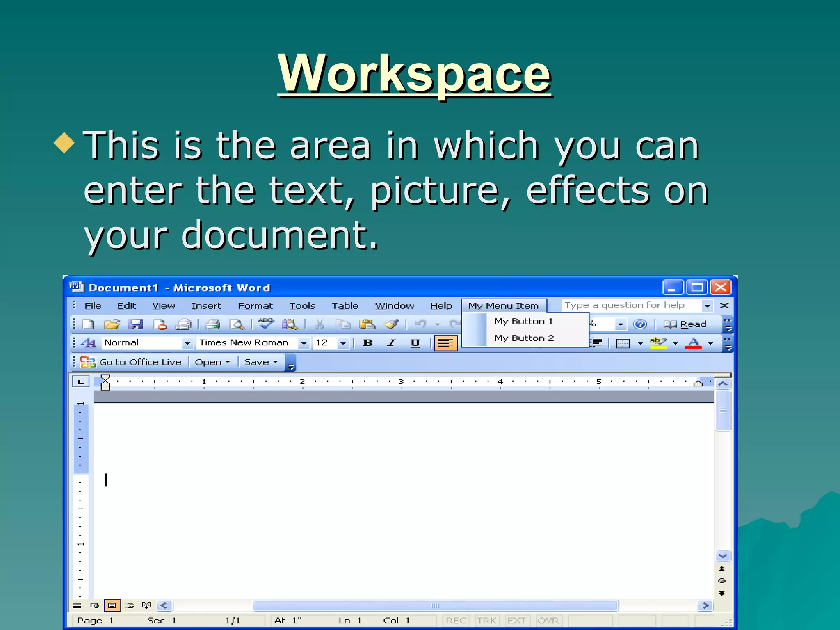Open the Table menu
The width and height of the screenshot is (840, 630).
tap(345, 306)
